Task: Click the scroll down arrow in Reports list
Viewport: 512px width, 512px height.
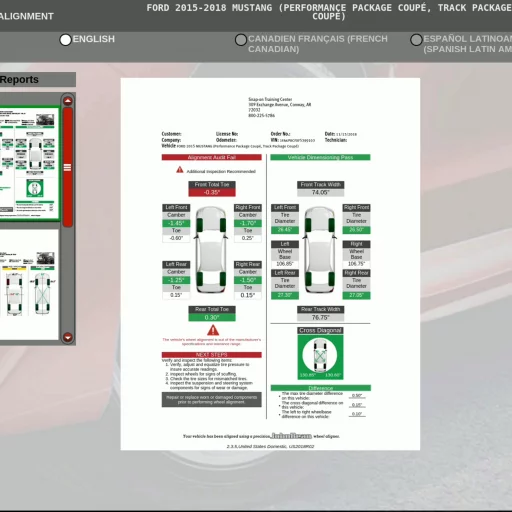Action: [x=68, y=337]
